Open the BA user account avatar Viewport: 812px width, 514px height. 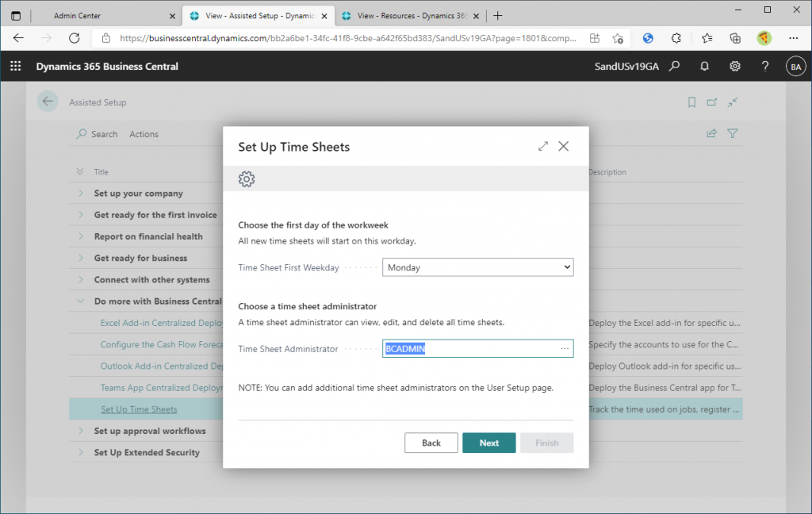coord(796,67)
